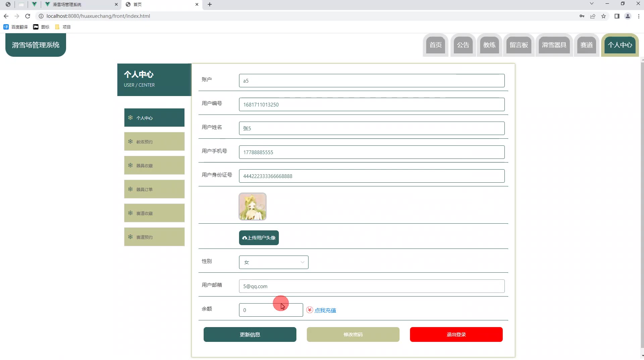Screen dimensions: 644x360
Task: Bookmark this page with the star icon
Action: click(x=603, y=16)
